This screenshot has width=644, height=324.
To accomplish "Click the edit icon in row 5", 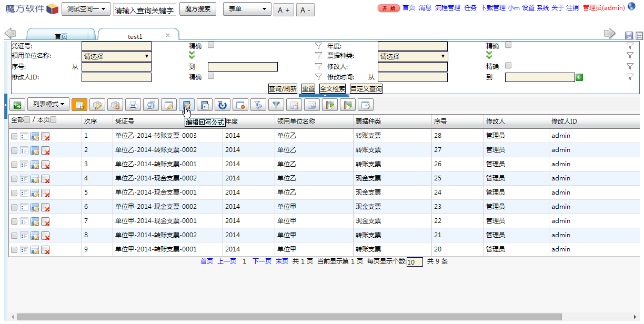I will click(x=35, y=193).
